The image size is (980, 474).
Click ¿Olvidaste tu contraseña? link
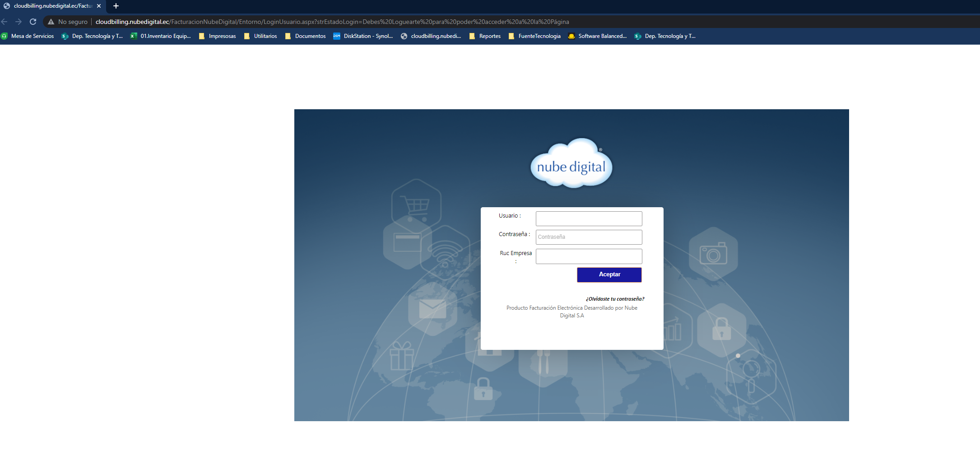(615, 299)
